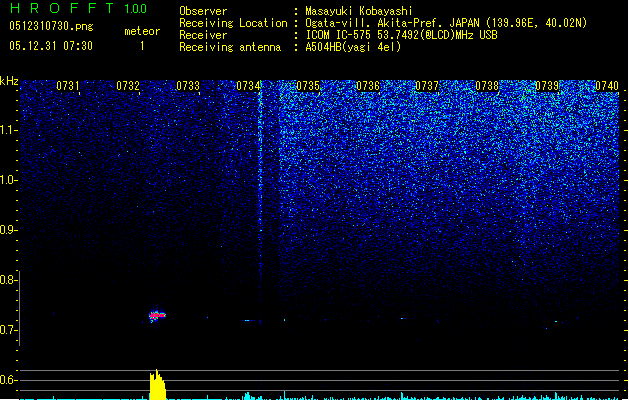
Task: Click the 'Receiver' field label
Action: coord(203,35)
